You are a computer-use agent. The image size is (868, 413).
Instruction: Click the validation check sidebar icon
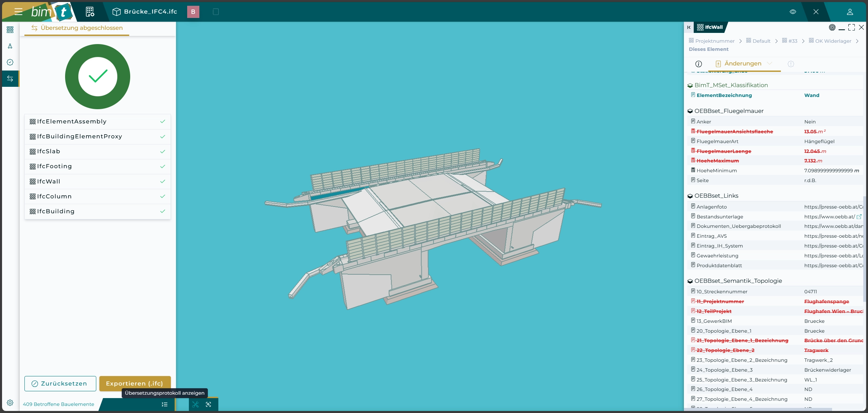point(10,62)
